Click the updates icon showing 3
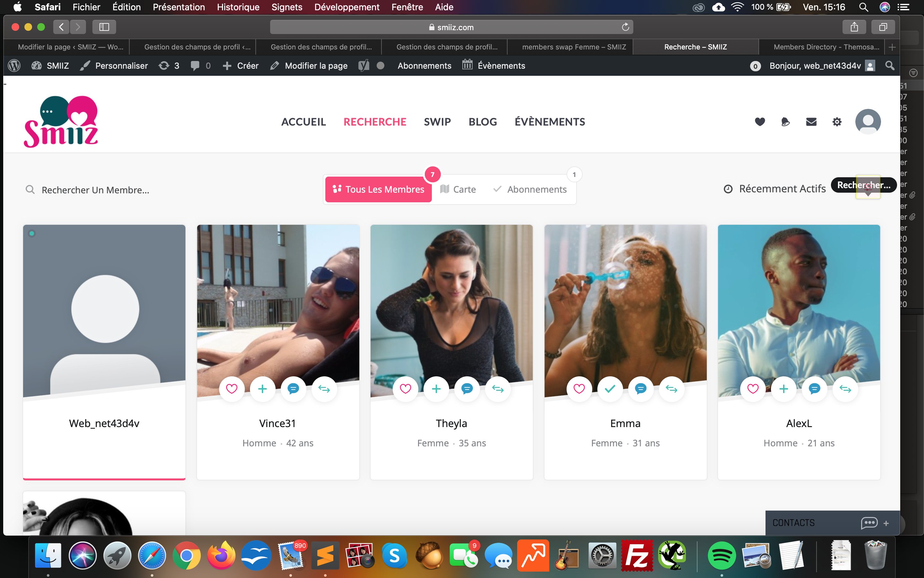Viewport: 924px width, 578px height. click(x=169, y=66)
